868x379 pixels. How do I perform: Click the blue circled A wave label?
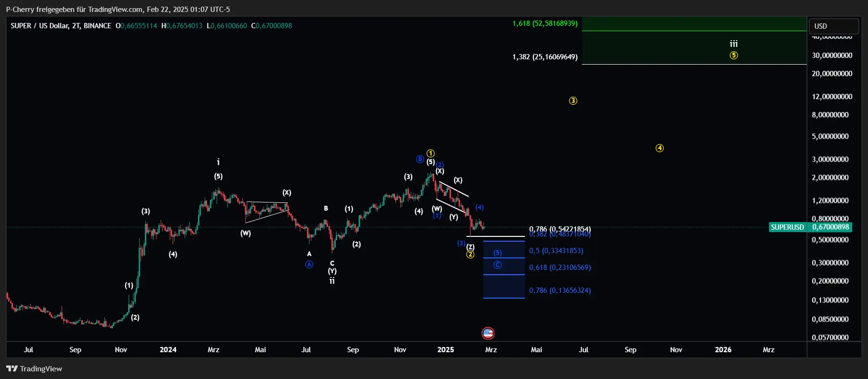(309, 264)
